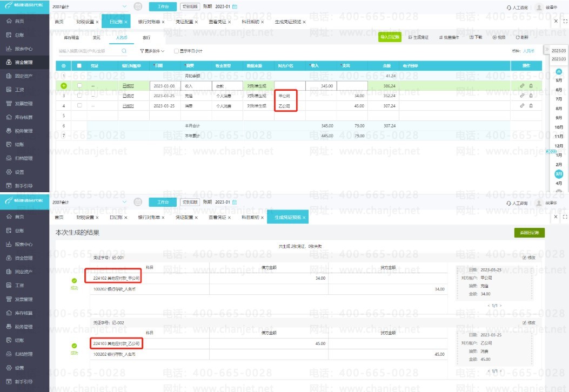The image size is (569, 392).
Task: Click 视频 in the journal toolbar
Action: (x=499, y=37)
